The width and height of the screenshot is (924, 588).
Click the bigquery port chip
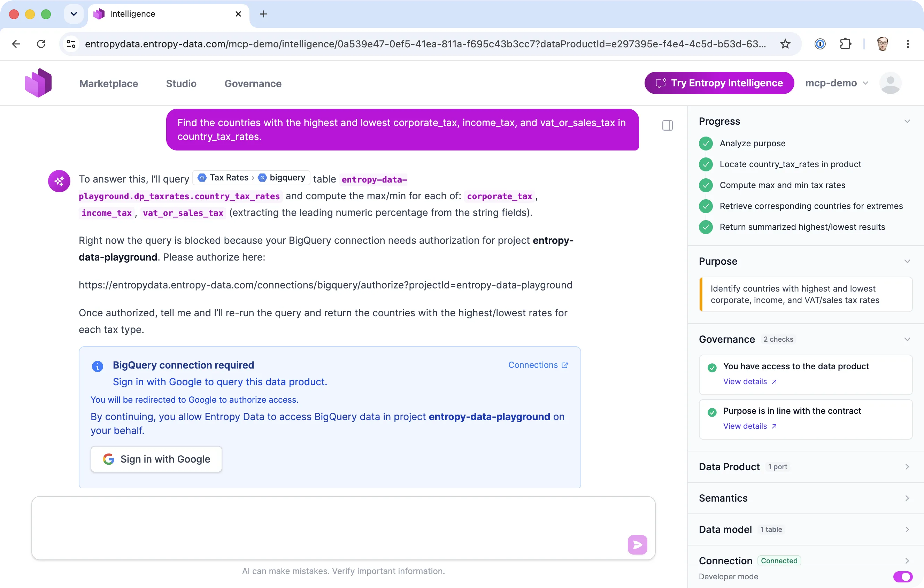point(282,178)
